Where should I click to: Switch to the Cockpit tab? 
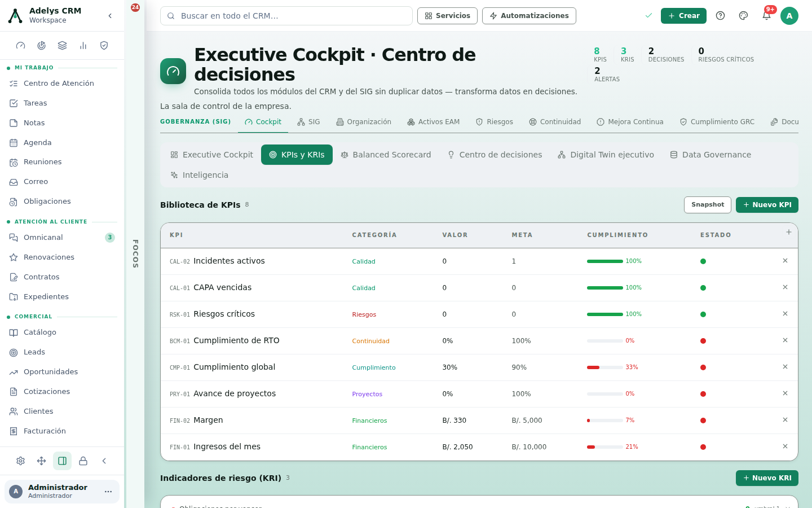coord(263,122)
